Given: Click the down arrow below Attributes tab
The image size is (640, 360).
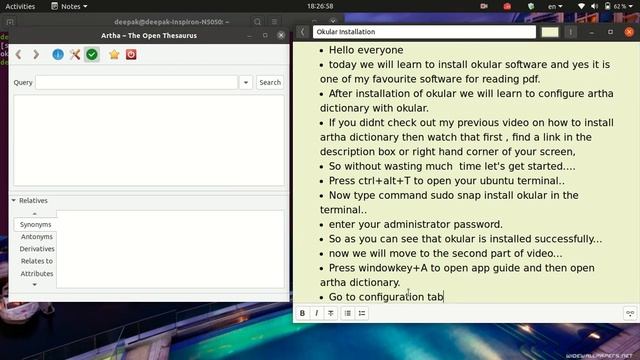Looking at the screenshot, I should pyautogui.click(x=35, y=284).
